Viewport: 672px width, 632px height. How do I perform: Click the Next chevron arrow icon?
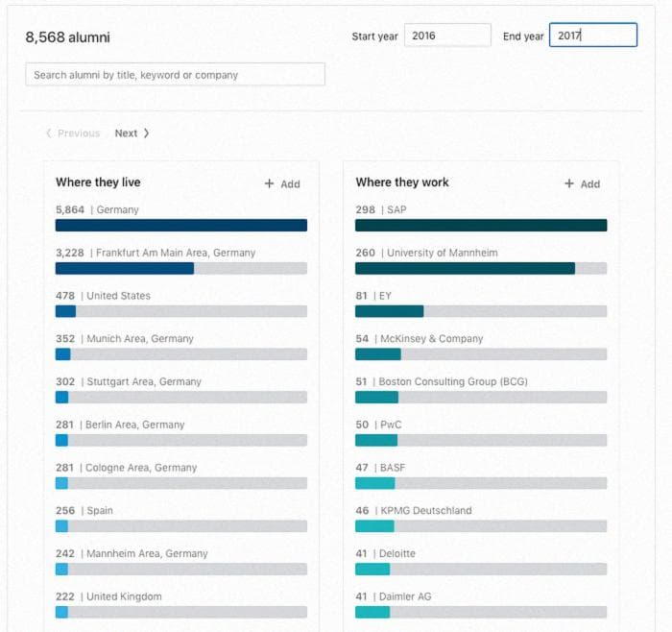(x=146, y=134)
